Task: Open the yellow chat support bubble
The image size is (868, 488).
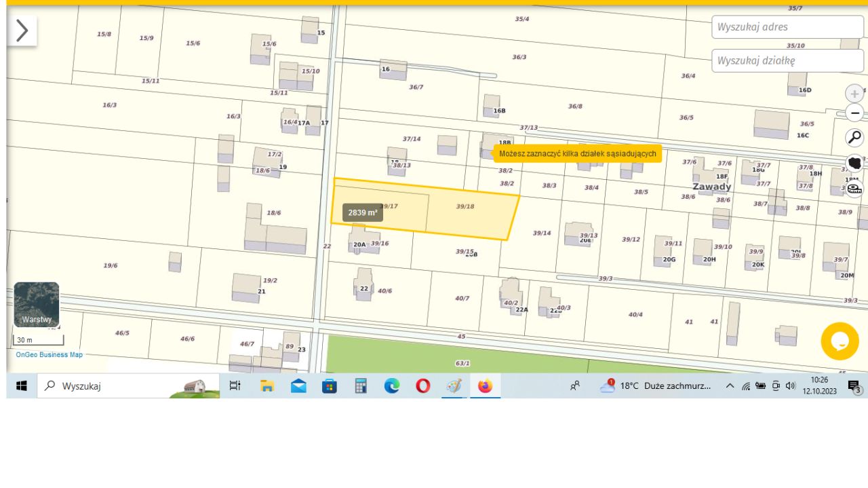Action: tap(840, 341)
